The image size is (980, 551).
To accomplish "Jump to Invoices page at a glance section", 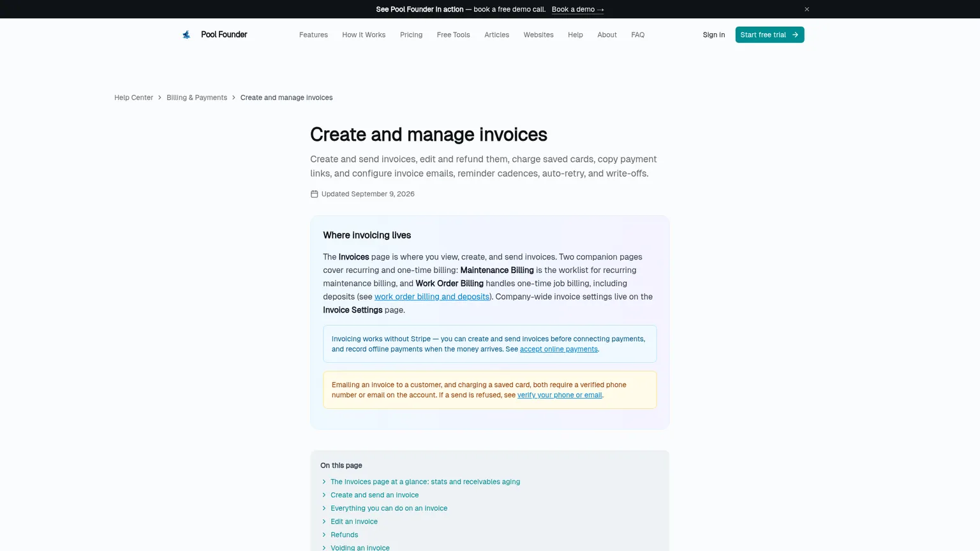I will click(x=425, y=481).
